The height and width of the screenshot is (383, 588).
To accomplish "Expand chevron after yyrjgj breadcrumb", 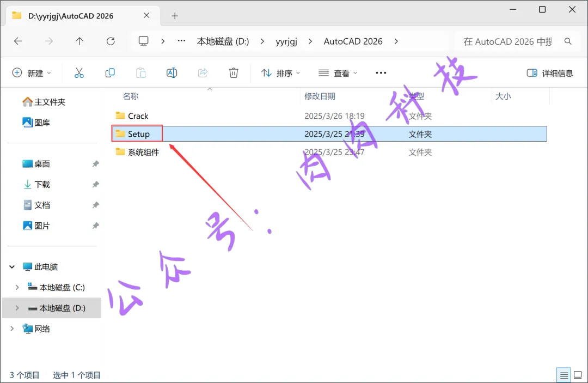I will (310, 41).
